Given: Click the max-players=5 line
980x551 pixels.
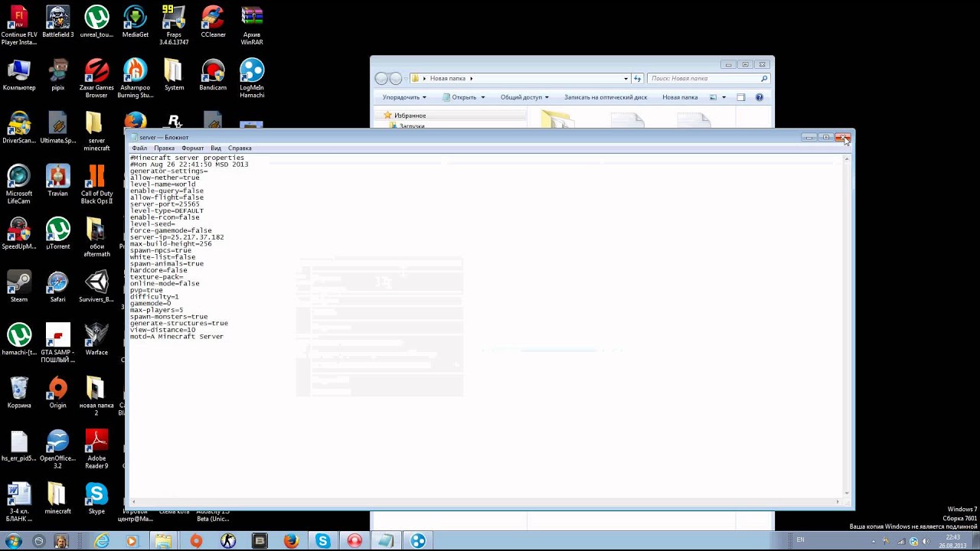Looking at the screenshot, I should click(x=156, y=310).
